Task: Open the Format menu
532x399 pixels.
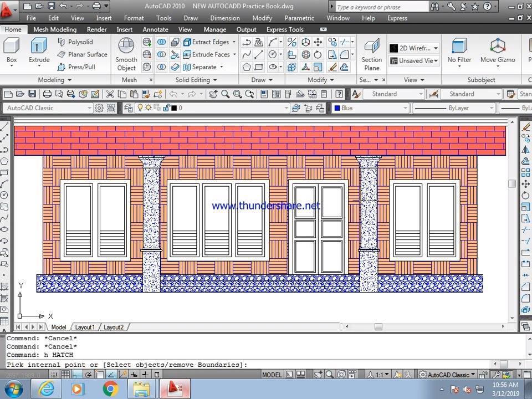Action: [134, 18]
